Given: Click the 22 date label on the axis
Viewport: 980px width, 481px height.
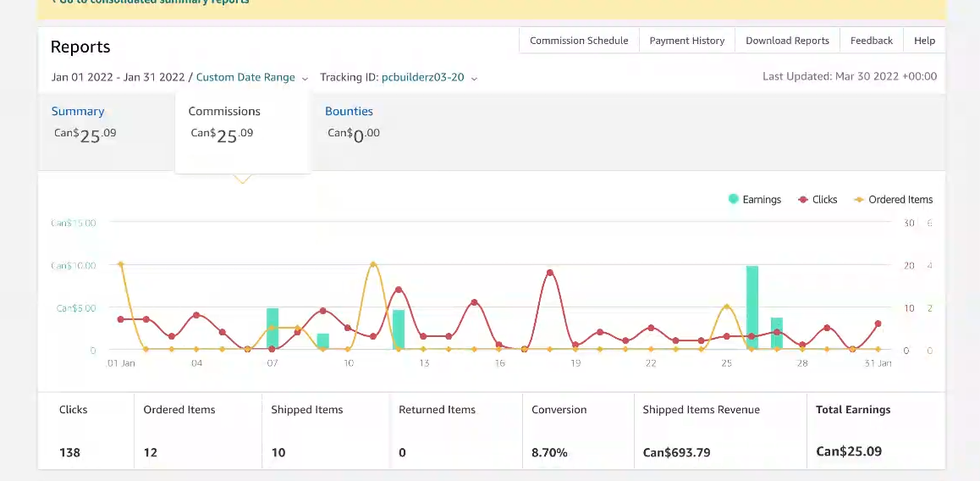Looking at the screenshot, I should point(651,363).
